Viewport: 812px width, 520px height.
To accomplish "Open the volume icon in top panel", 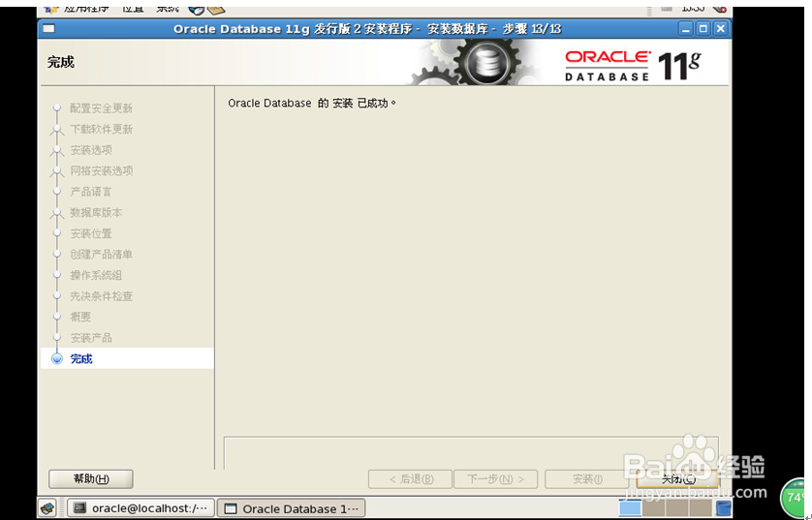I will [719, 9].
